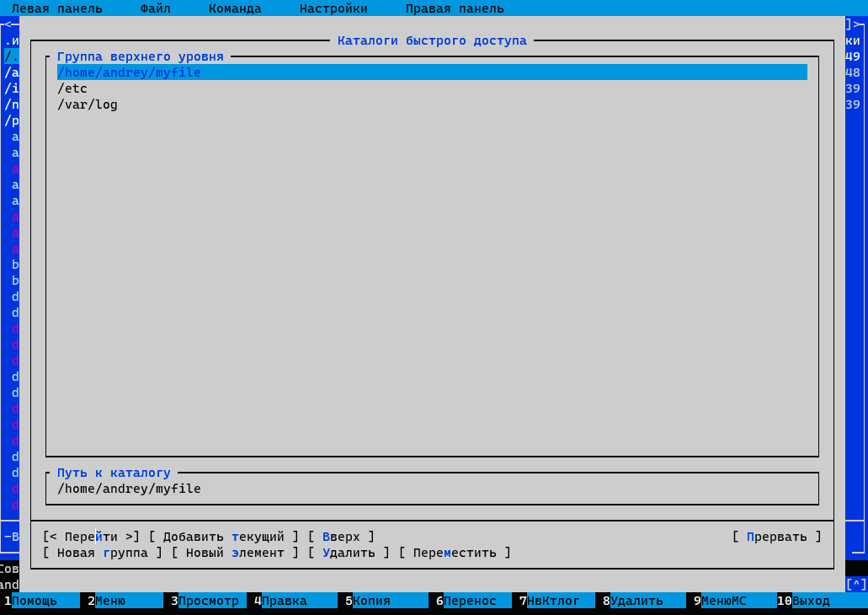Click the Перейти button
This screenshot has width=868, height=615.
[91, 537]
